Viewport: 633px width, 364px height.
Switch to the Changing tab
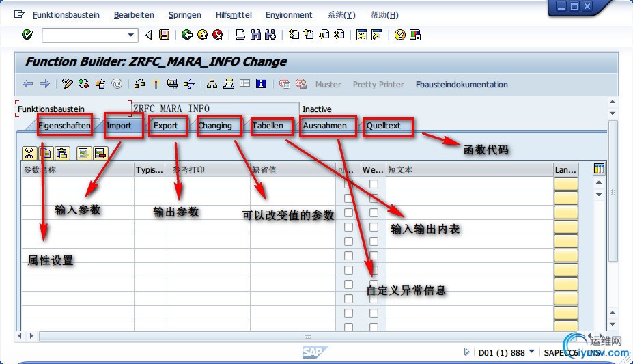click(x=215, y=126)
